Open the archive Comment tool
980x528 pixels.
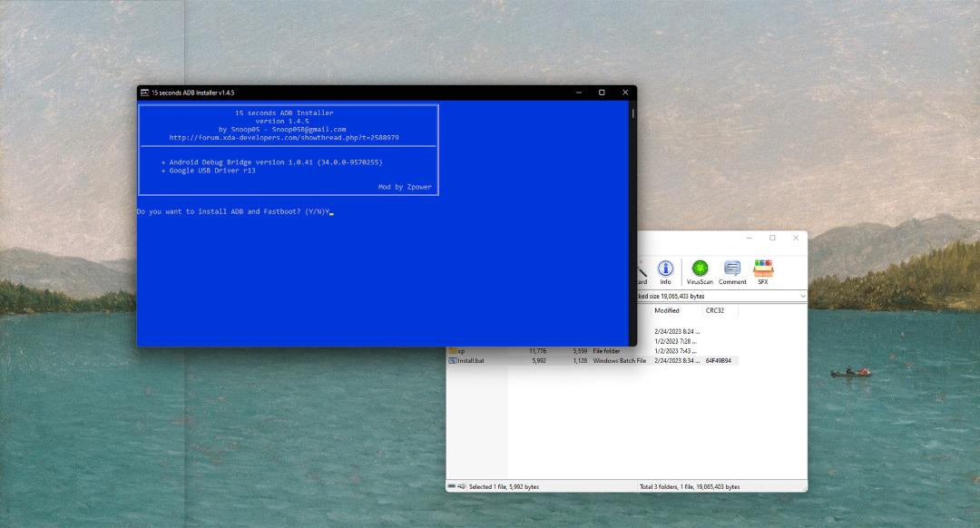coord(732,272)
